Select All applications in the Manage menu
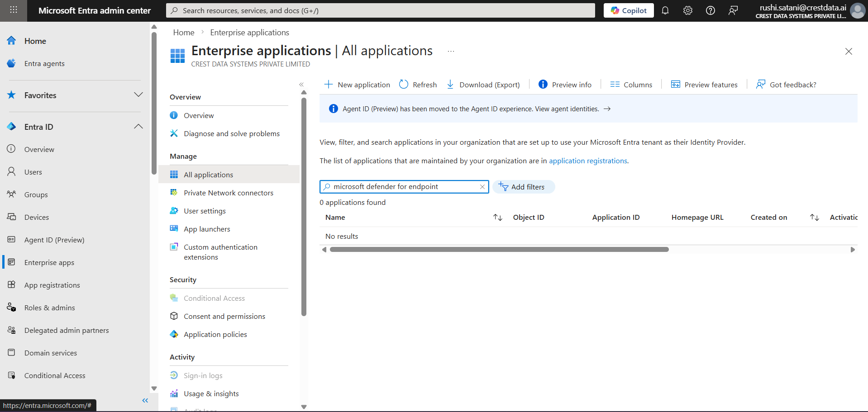Image resolution: width=868 pixels, height=412 pixels. point(229,175)
